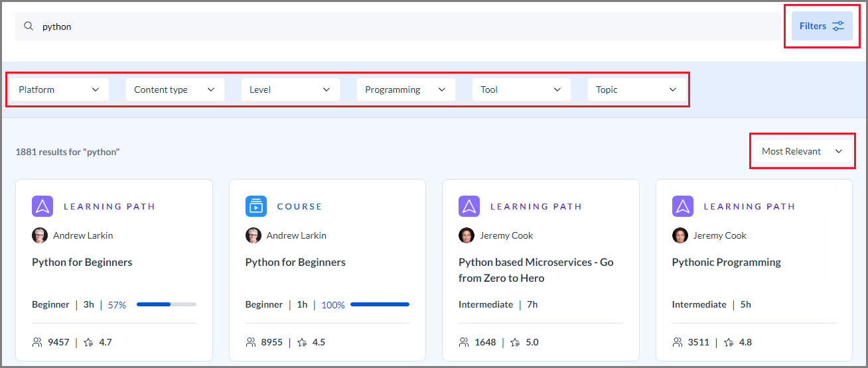Open Pythonic Programming learning path title
The width and height of the screenshot is (868, 368).
[x=727, y=263]
